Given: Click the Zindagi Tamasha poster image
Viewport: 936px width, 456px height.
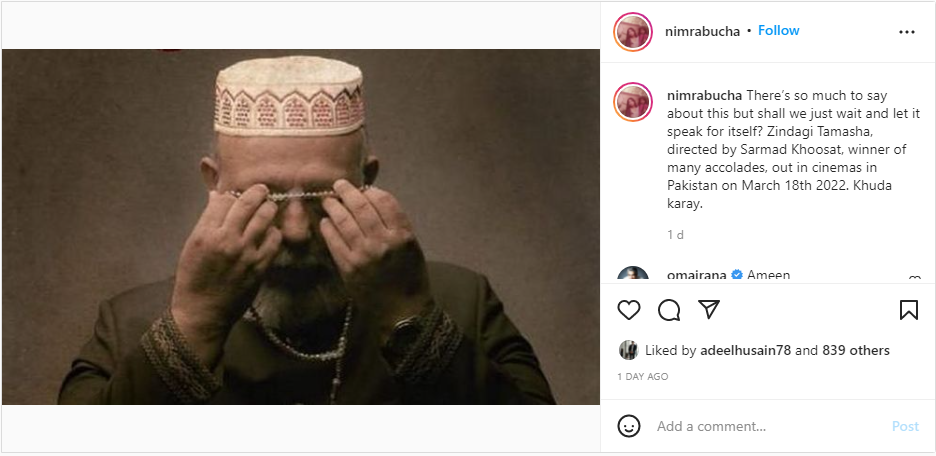Looking at the screenshot, I should [x=300, y=227].
